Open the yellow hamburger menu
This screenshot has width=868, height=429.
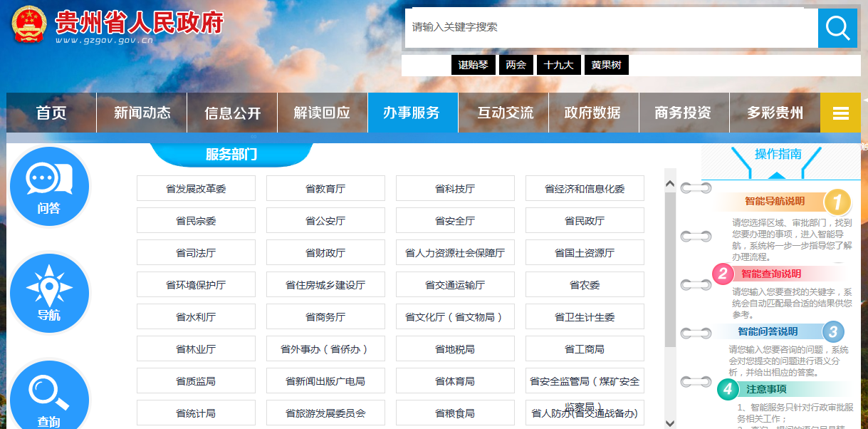click(x=840, y=113)
